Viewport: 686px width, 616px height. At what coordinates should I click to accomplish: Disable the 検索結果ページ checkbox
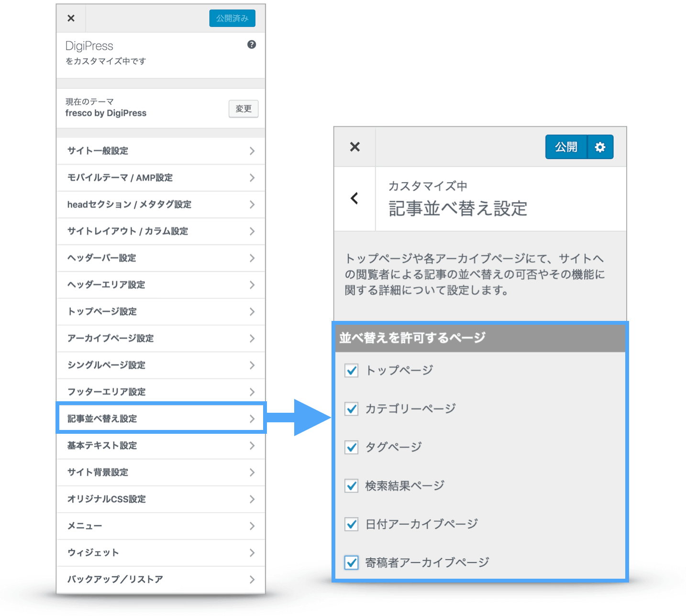352,486
